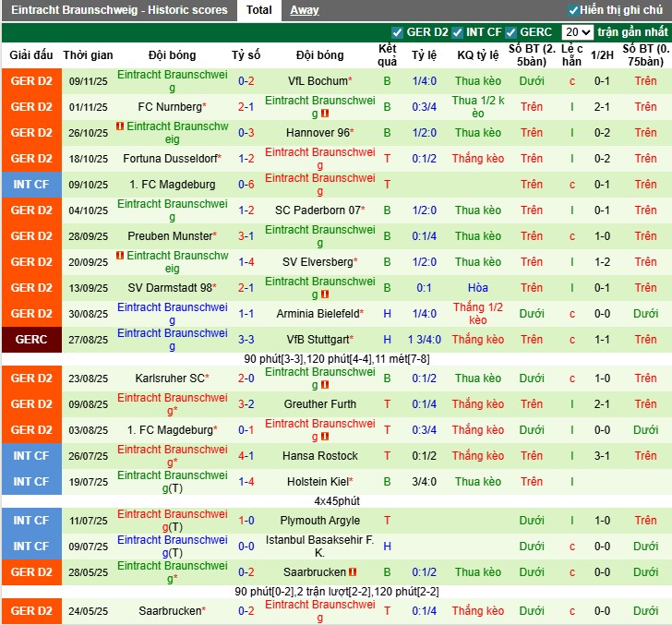Open the 20 recent matches dropdown
This screenshot has height=625, width=672.
tap(577, 32)
